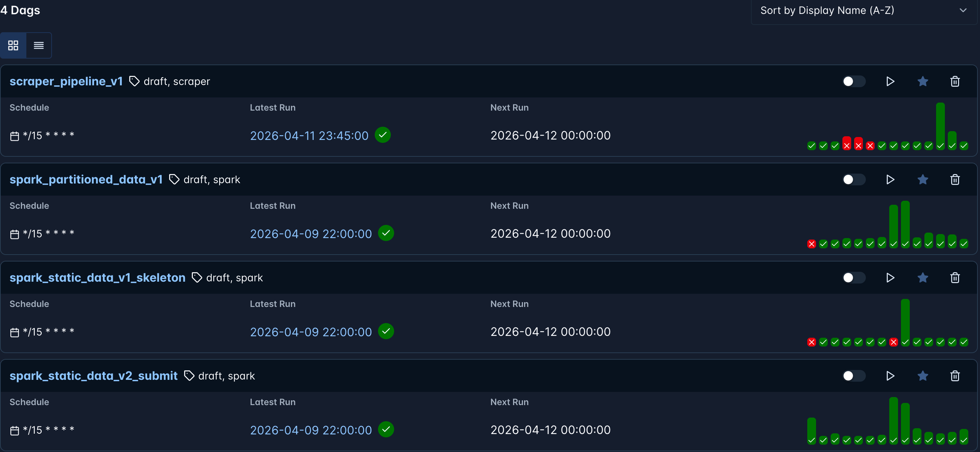This screenshot has height=452, width=980.
Task: Unpause the scraper_pipeline_v1 DAG toggle
Action: 853,81
